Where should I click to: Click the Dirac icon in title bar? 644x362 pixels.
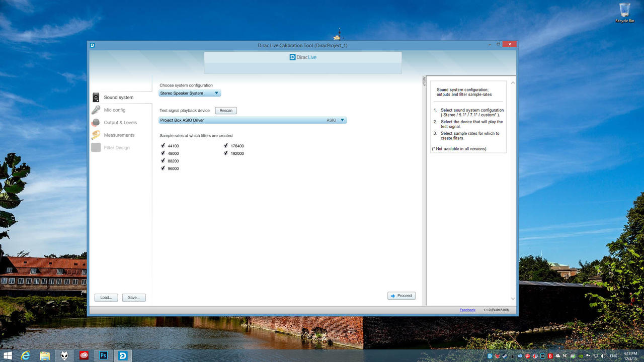click(x=93, y=45)
